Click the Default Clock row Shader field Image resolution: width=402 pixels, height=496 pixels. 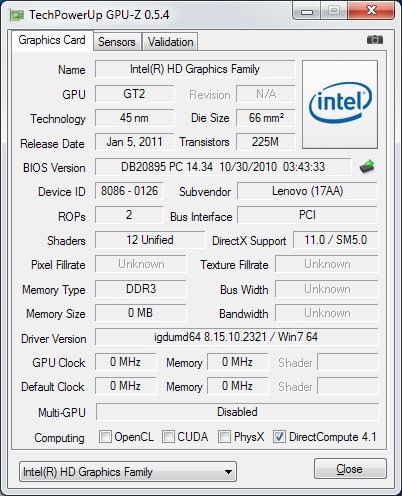tap(348, 386)
